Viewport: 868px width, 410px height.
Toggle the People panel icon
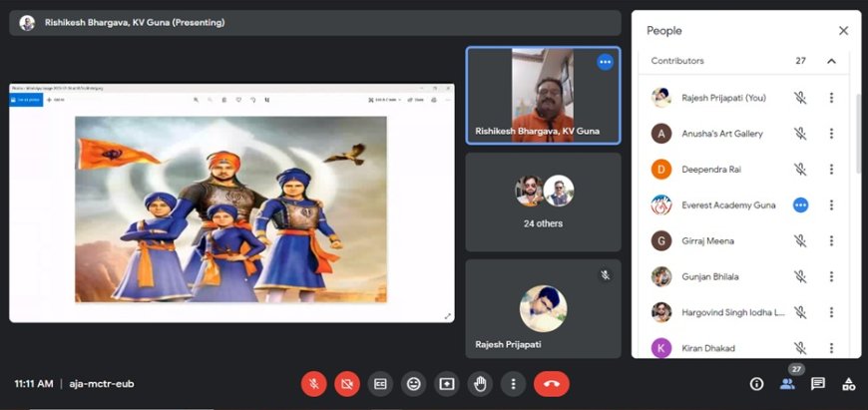[x=786, y=384]
